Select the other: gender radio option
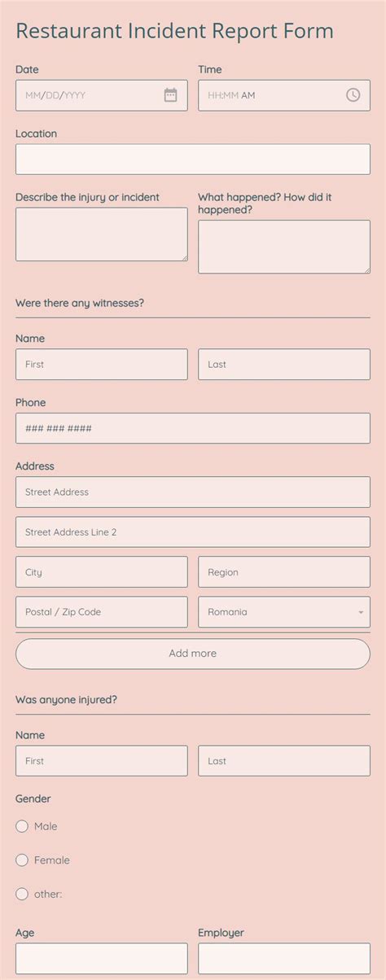The image size is (386, 980). 22,894
